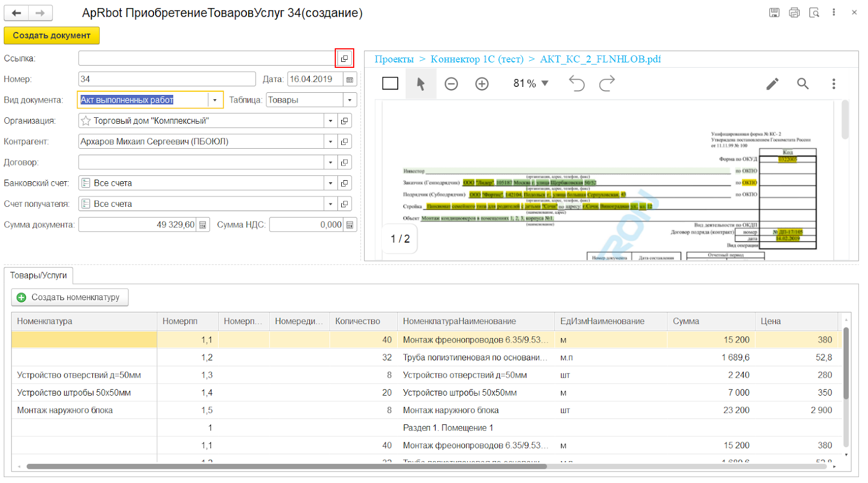Click the table's vertical scrollbar

click(x=846, y=364)
